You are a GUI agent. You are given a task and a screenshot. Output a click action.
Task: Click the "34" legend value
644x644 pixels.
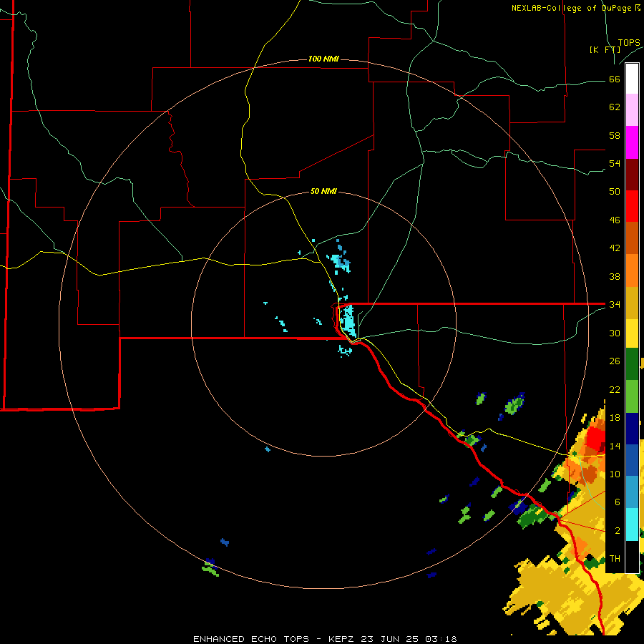coord(615,304)
